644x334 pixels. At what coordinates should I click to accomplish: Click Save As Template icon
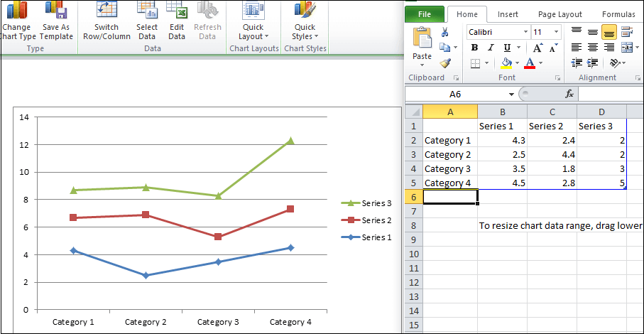pyautogui.click(x=56, y=10)
